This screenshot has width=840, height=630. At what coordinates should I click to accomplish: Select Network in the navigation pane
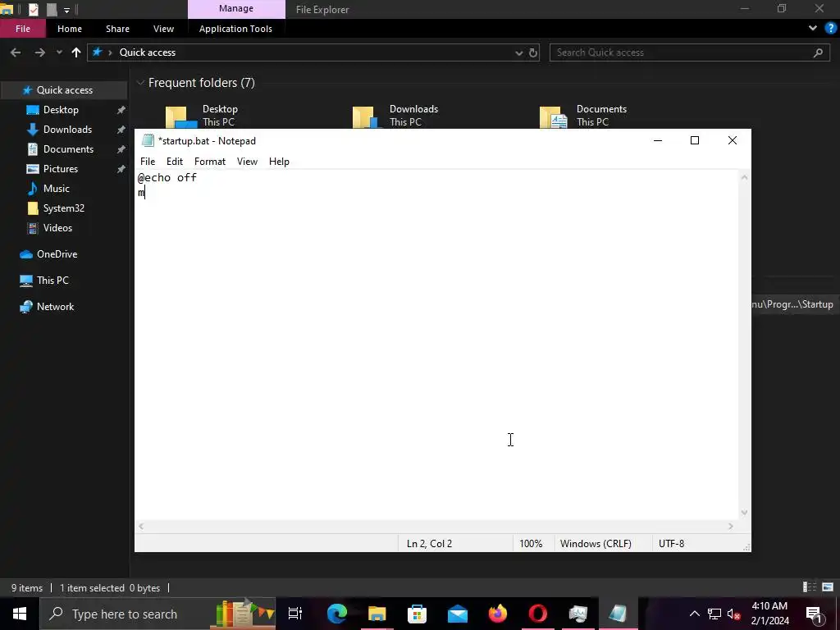pyautogui.click(x=55, y=307)
